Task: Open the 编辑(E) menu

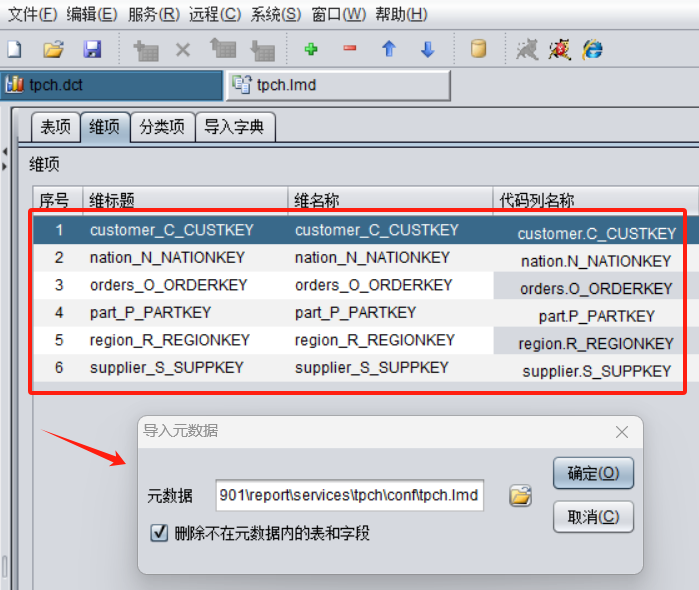Action: [x=92, y=14]
